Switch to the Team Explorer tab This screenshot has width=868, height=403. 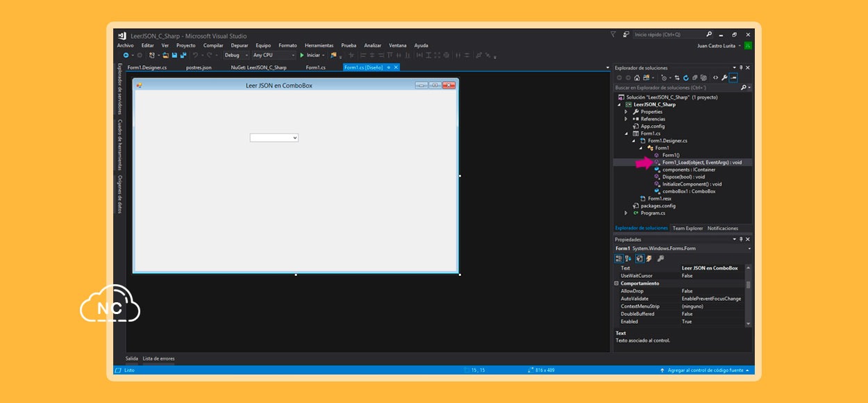687,228
